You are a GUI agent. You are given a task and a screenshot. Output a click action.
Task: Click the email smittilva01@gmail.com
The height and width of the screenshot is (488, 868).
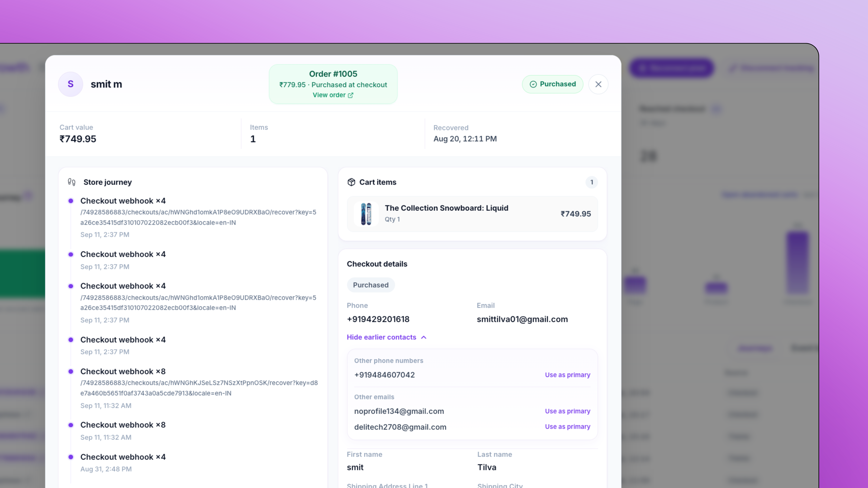point(522,319)
